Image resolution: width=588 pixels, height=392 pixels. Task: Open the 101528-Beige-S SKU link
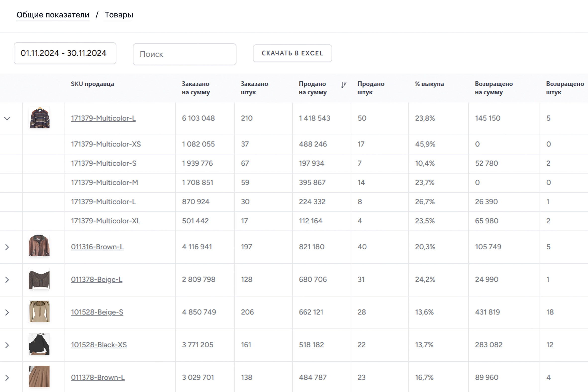click(x=97, y=312)
